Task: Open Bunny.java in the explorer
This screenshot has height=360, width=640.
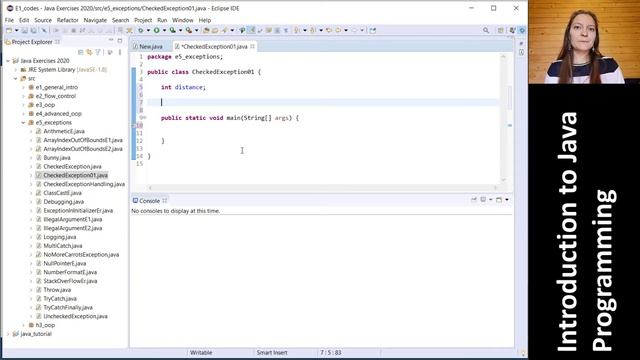Action: (57, 158)
